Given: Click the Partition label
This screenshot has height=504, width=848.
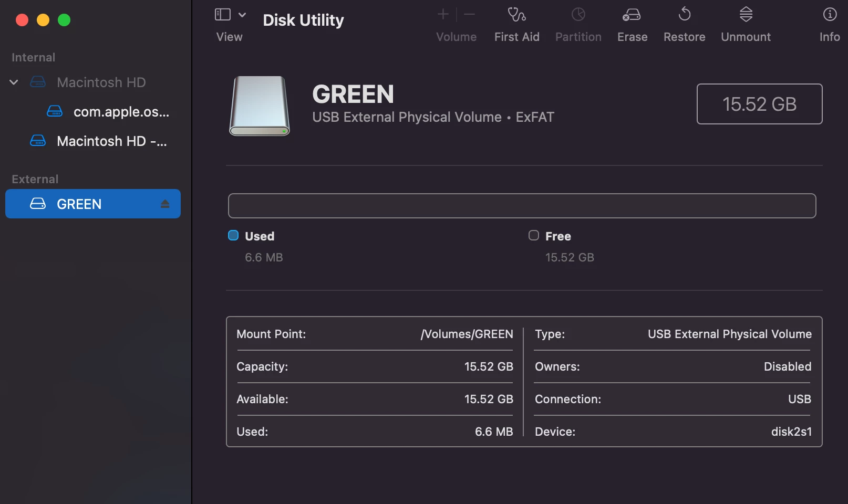Looking at the screenshot, I should pos(578,37).
